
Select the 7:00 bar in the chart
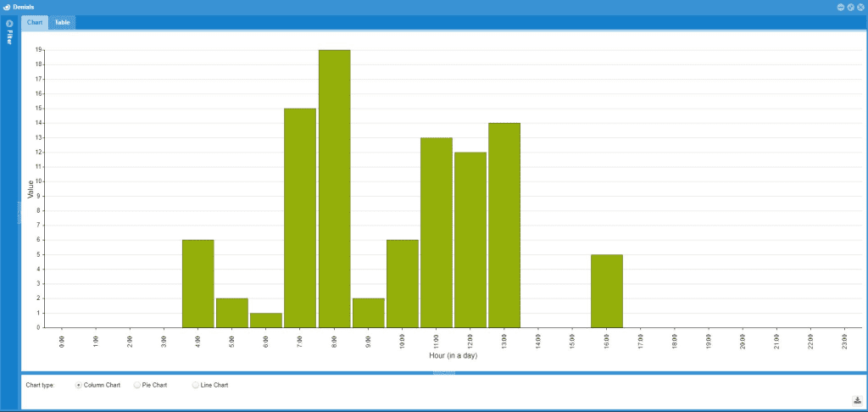(300, 218)
